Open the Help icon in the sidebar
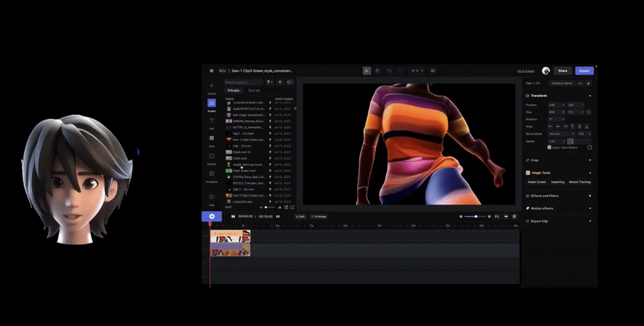Screen dimensions: 644x326 tap(211, 198)
